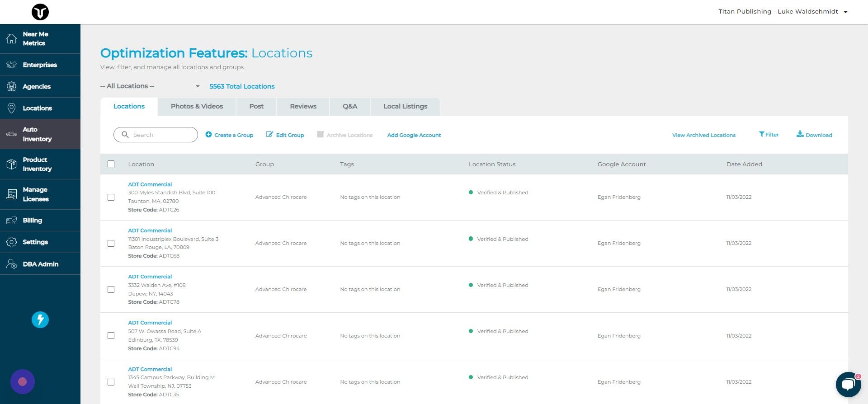Check the ADTC26 Taunton location row

(111, 197)
